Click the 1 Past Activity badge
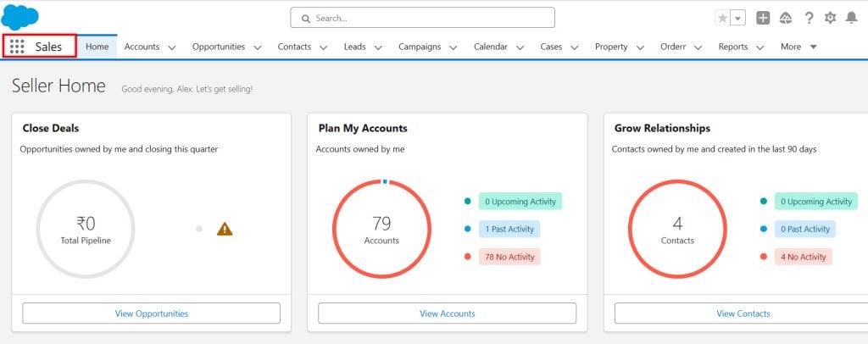The width and height of the screenshot is (868, 344). point(509,229)
